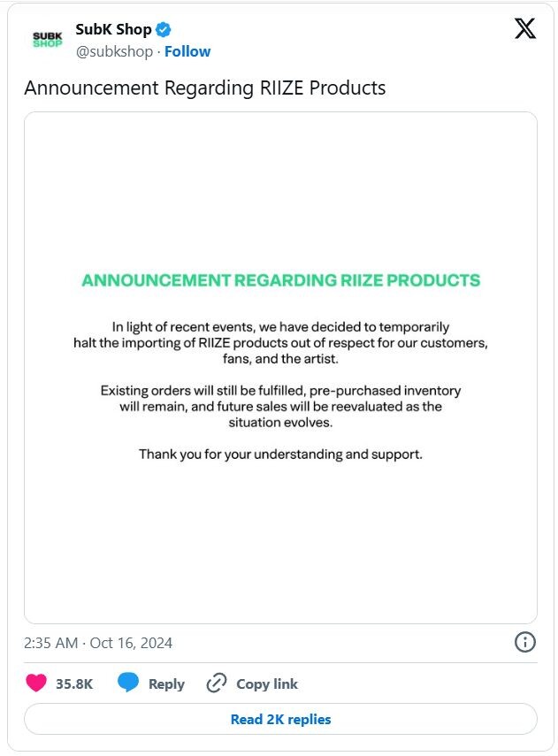Click the blue reply speech bubble icon
This screenshot has width=558, height=756.
tap(128, 683)
